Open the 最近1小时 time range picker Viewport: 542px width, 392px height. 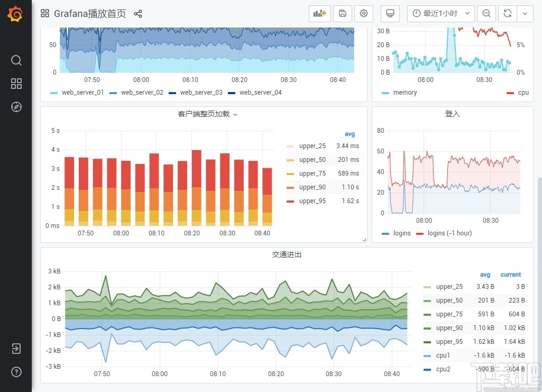(440, 13)
